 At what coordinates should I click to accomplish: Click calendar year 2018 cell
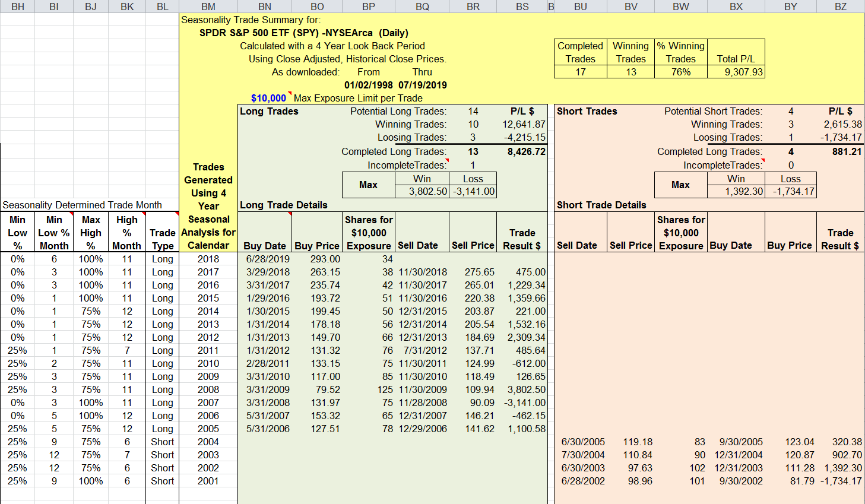click(208, 259)
